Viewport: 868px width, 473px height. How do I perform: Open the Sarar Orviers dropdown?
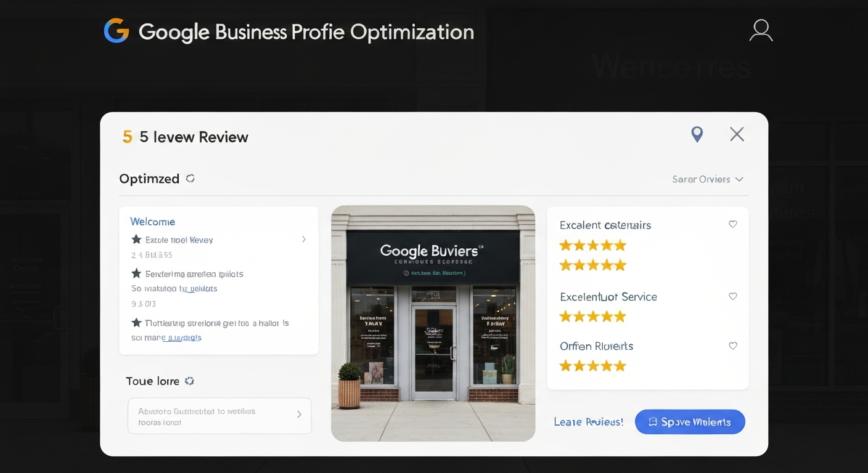coord(708,179)
